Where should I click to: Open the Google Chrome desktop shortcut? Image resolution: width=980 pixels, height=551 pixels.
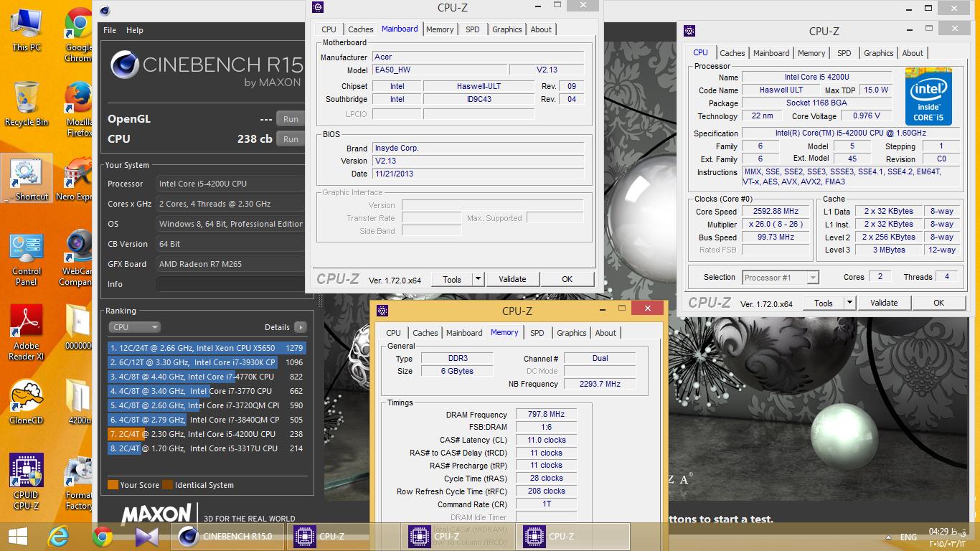click(x=77, y=34)
